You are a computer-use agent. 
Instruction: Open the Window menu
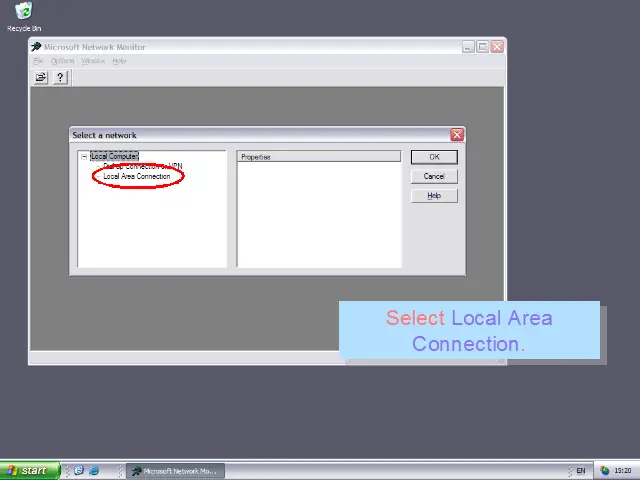pyautogui.click(x=93, y=61)
